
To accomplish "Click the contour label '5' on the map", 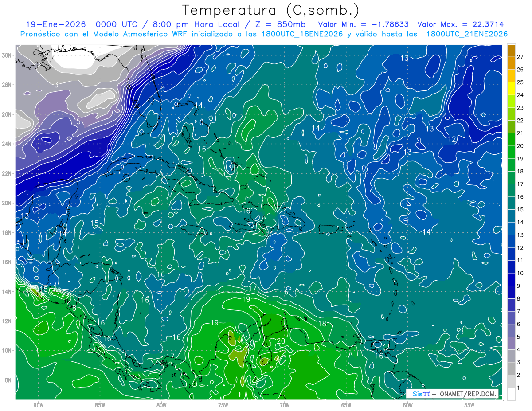I will click(78, 121).
